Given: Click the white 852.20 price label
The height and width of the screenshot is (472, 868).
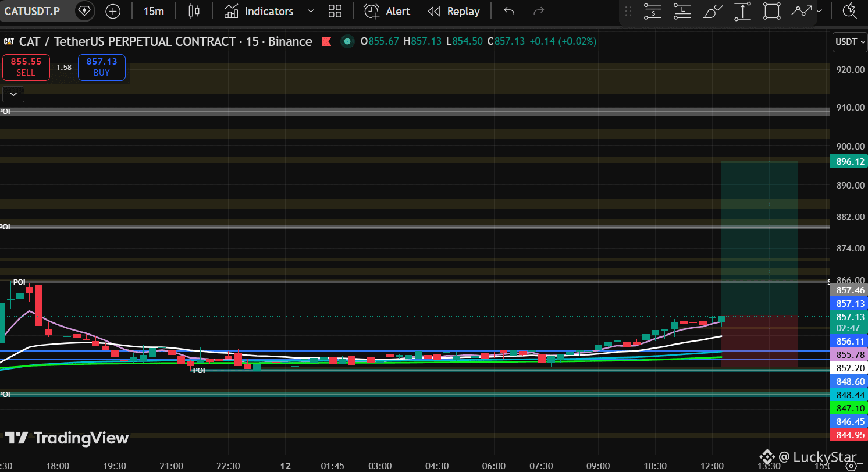Looking at the screenshot, I should pyautogui.click(x=850, y=368).
